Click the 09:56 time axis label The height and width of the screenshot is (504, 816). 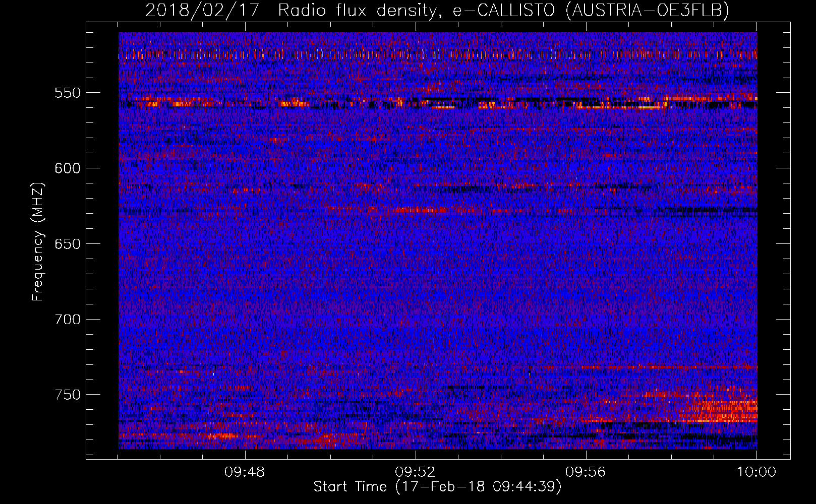(586, 472)
